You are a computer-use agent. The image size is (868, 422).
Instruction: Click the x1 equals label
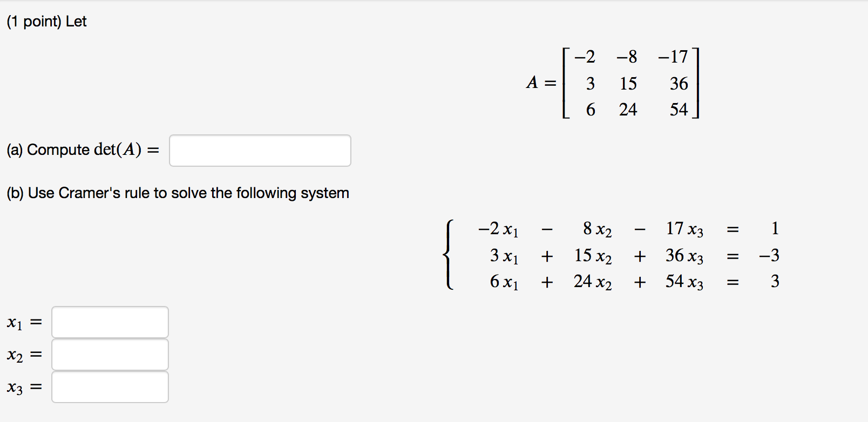coord(23,322)
